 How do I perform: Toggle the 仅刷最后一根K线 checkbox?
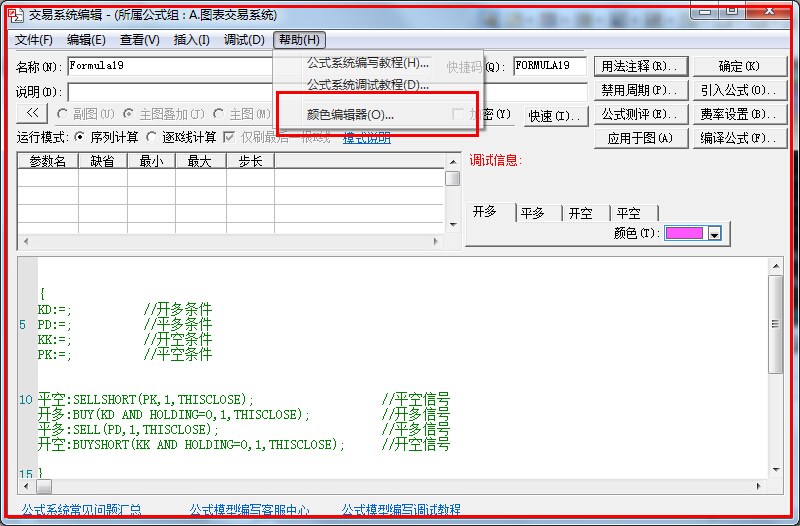(x=229, y=137)
